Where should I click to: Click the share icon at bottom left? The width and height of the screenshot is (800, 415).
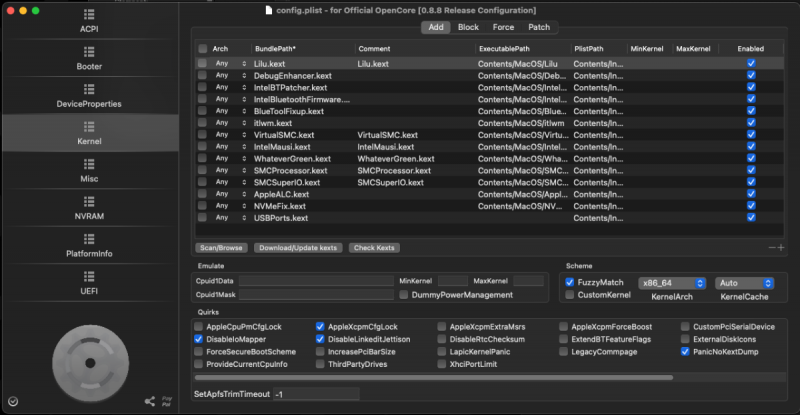click(x=149, y=401)
